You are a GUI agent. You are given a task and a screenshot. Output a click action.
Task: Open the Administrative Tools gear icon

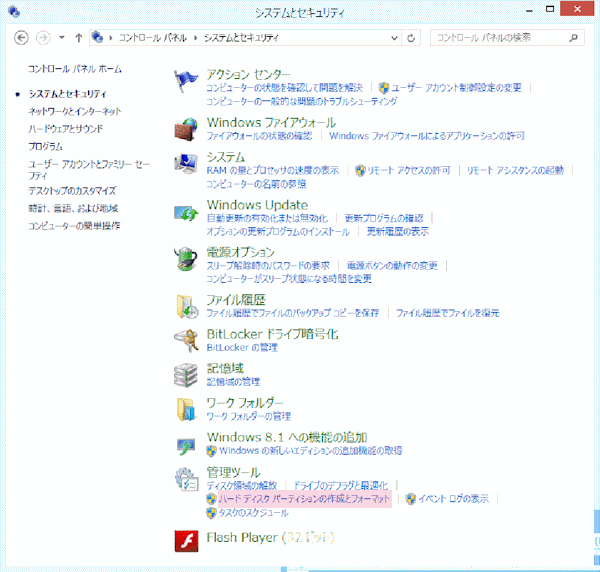coord(186,479)
